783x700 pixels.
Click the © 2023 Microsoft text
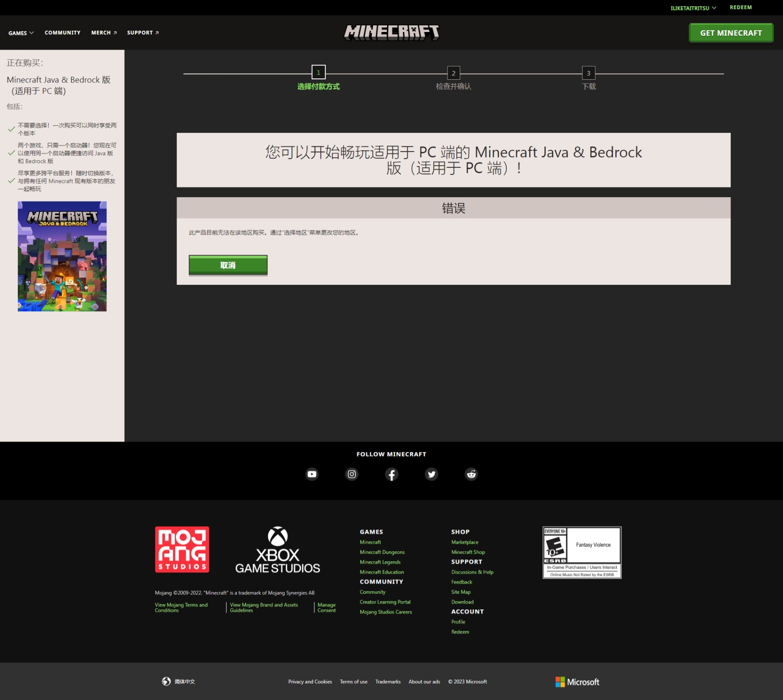coord(468,682)
